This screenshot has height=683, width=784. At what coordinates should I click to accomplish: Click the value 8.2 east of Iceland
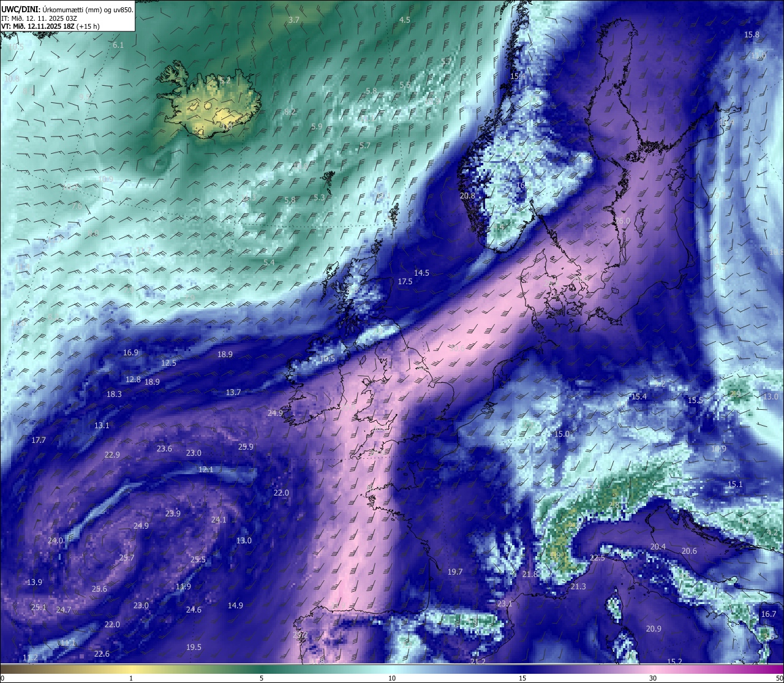290,111
